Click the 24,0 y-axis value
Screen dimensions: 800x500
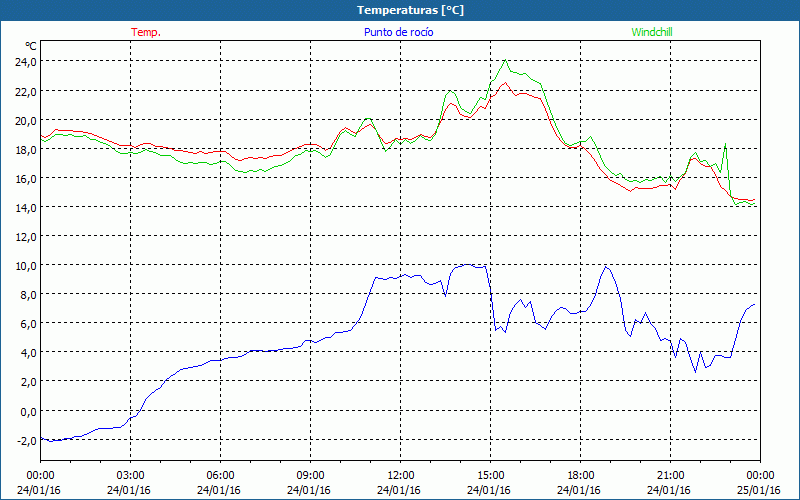[26, 62]
